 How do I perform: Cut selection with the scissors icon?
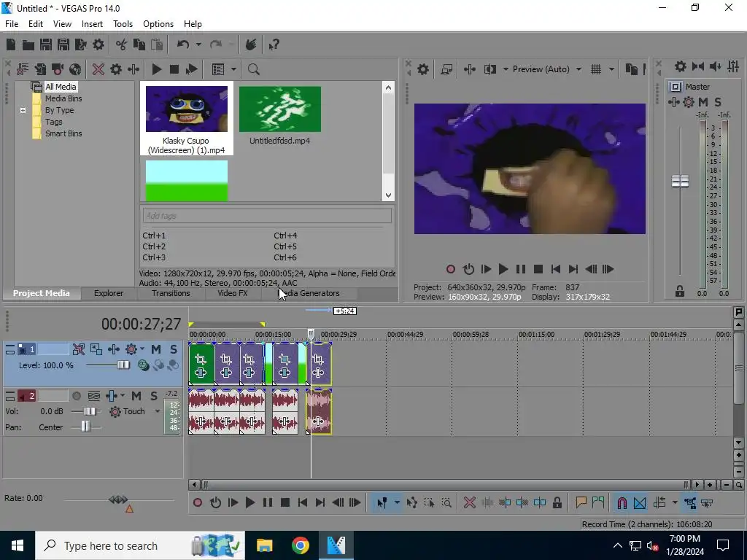(122, 44)
